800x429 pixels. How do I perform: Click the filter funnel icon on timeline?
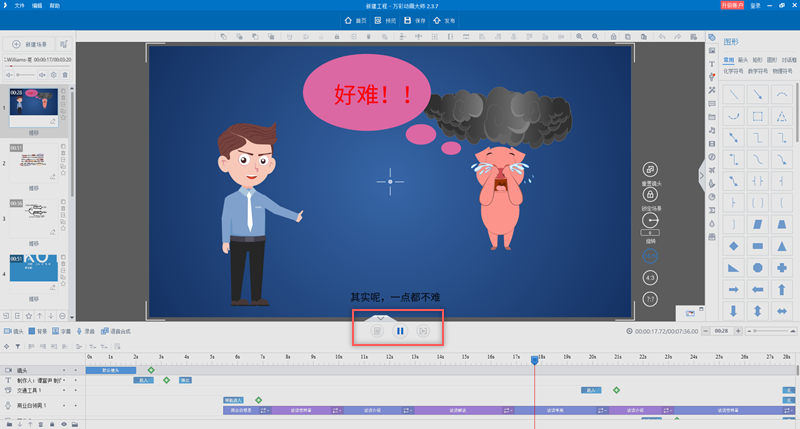click(x=17, y=346)
